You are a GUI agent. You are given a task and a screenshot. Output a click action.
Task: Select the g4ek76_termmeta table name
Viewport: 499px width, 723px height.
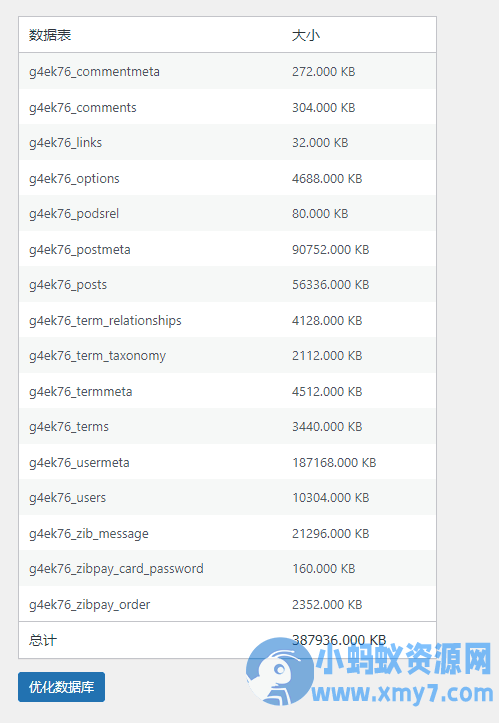(x=81, y=391)
